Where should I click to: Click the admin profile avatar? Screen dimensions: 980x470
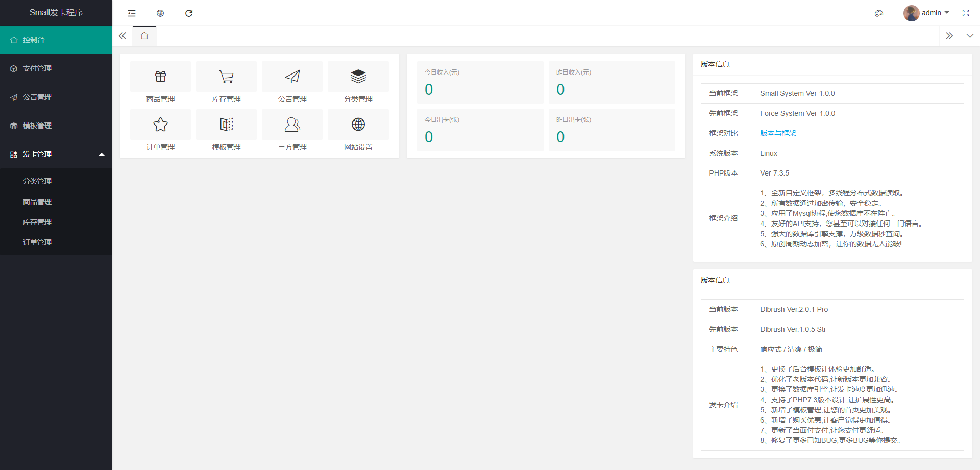[912, 13]
